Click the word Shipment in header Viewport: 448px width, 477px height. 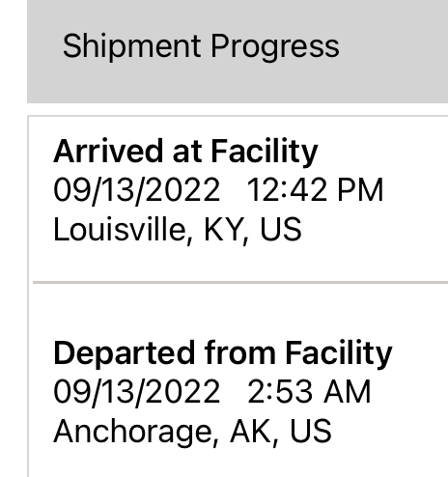[132, 46]
